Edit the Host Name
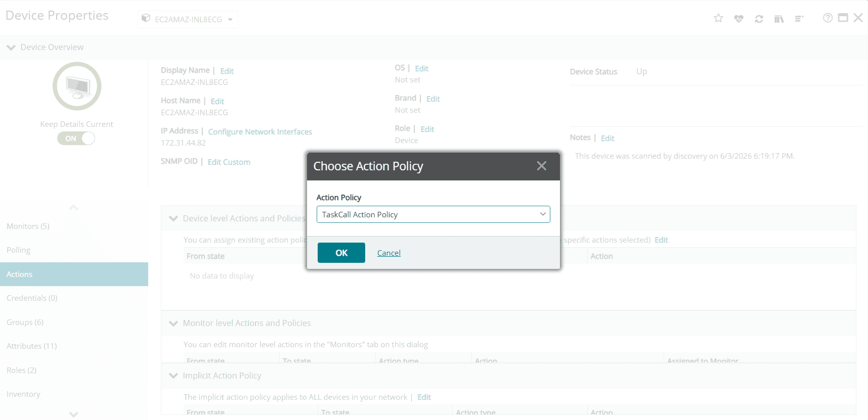The width and height of the screenshot is (868, 420). [218, 101]
